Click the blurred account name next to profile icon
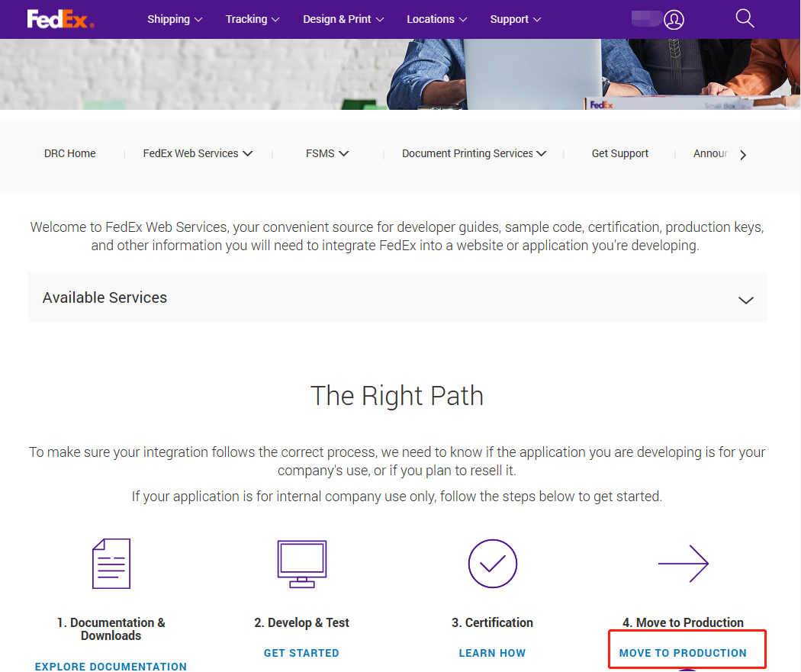 646,18
